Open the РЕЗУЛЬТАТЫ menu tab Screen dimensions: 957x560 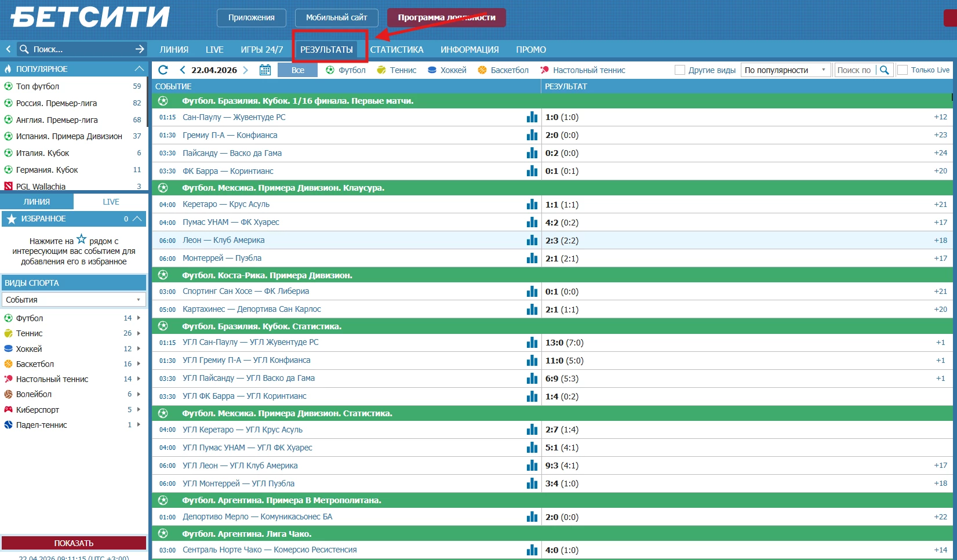(x=326, y=50)
